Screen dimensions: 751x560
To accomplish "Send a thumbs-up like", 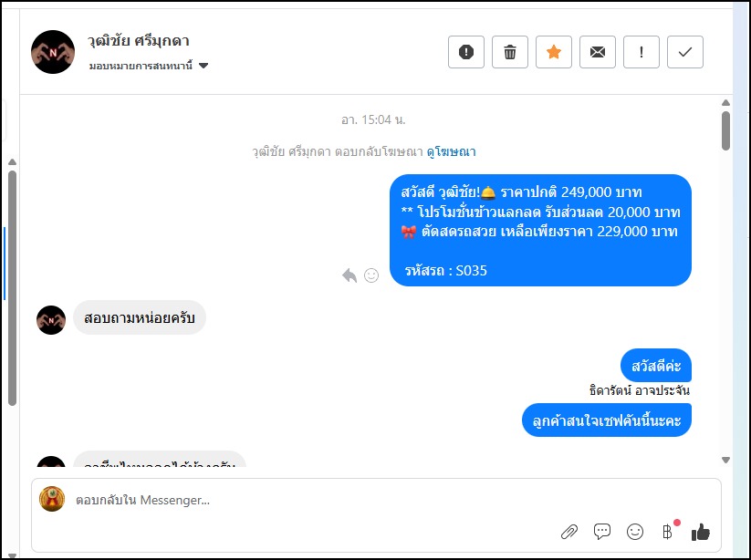I will point(701,531).
